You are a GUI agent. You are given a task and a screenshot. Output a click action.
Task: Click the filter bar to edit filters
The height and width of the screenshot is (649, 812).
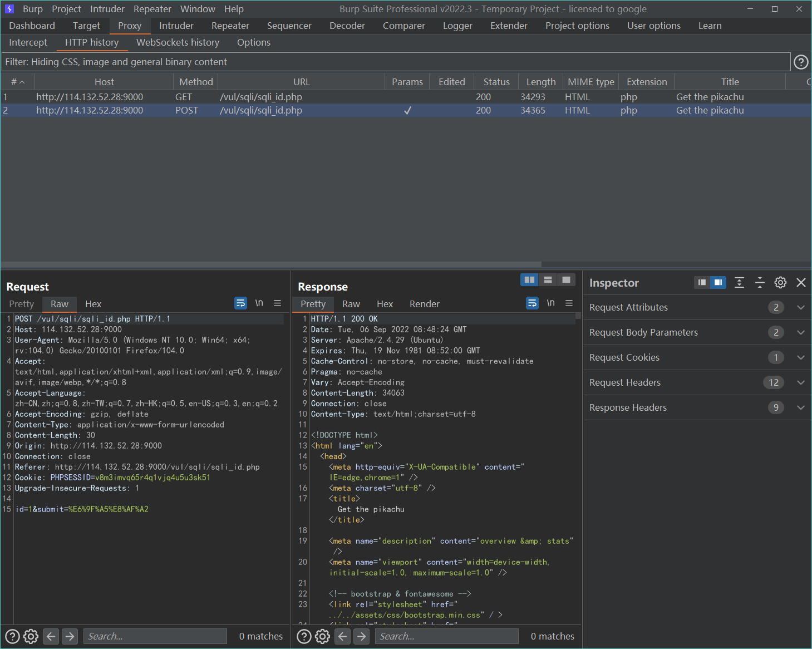pos(396,62)
